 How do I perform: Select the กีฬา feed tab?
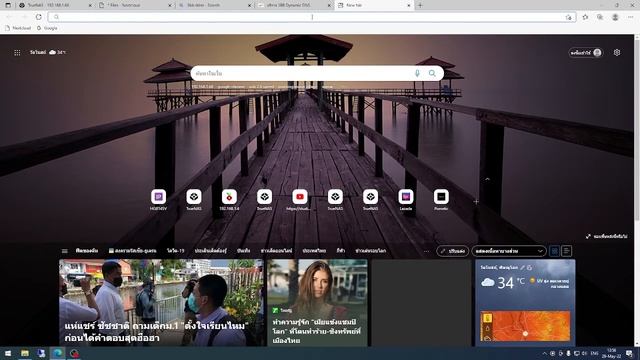[x=340, y=251]
